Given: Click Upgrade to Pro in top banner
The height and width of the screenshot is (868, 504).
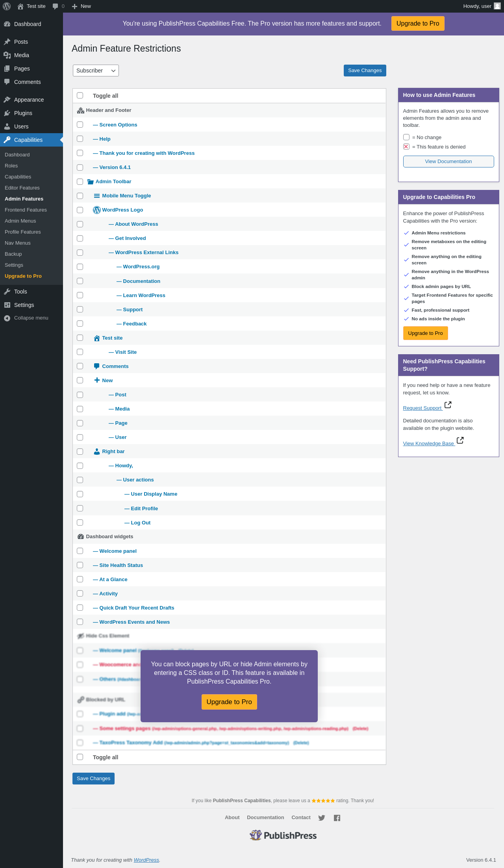Looking at the screenshot, I should tap(418, 23).
